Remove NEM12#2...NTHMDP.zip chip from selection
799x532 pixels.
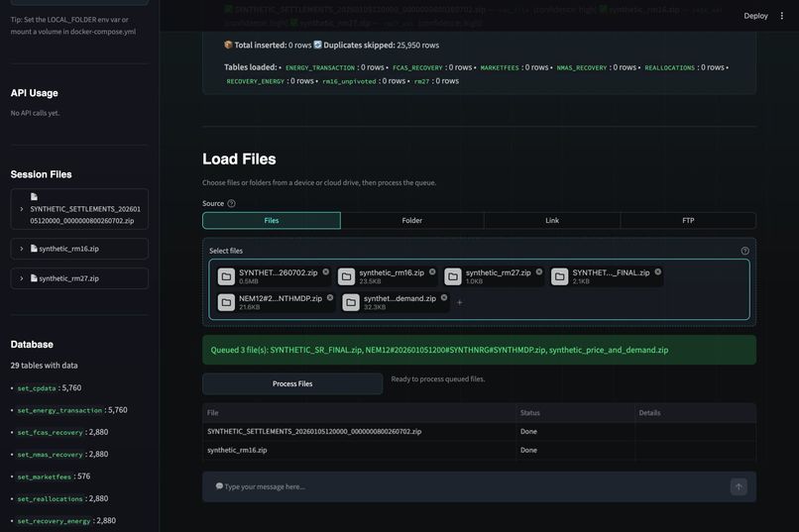[x=330, y=298]
